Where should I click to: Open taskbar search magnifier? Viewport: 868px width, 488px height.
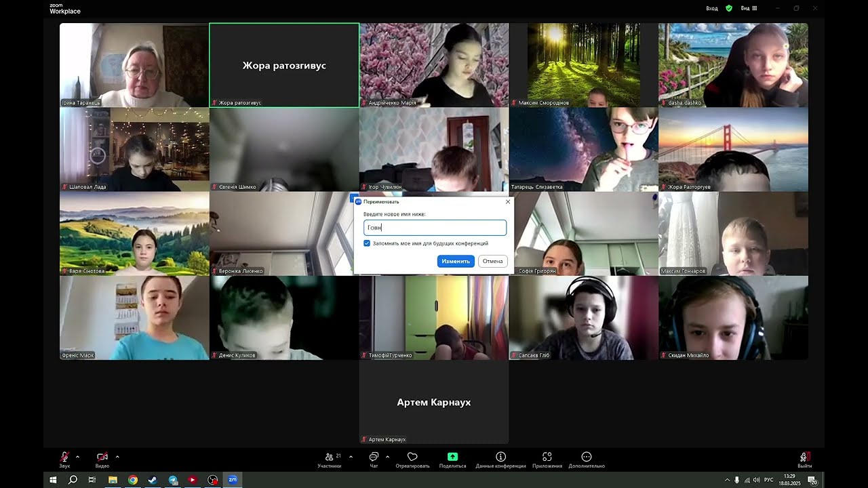[73, 480]
